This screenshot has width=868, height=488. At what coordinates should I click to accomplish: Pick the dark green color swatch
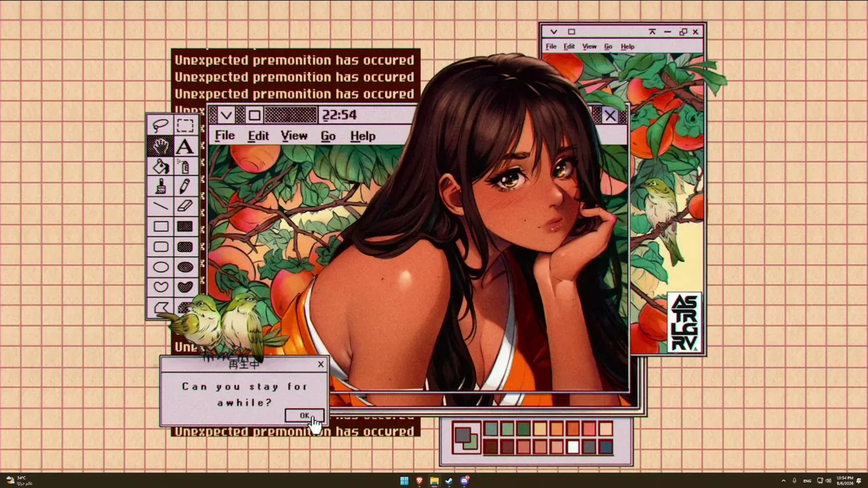[524, 429]
